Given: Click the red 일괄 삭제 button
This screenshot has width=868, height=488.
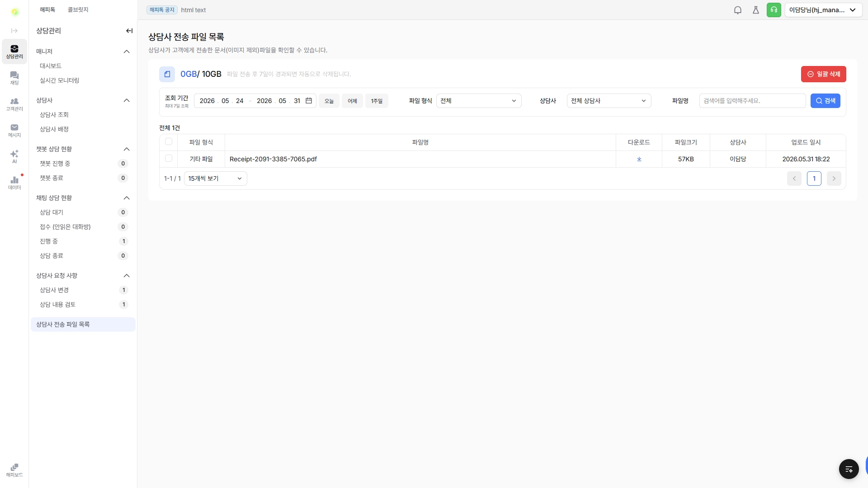Looking at the screenshot, I should click(x=824, y=74).
